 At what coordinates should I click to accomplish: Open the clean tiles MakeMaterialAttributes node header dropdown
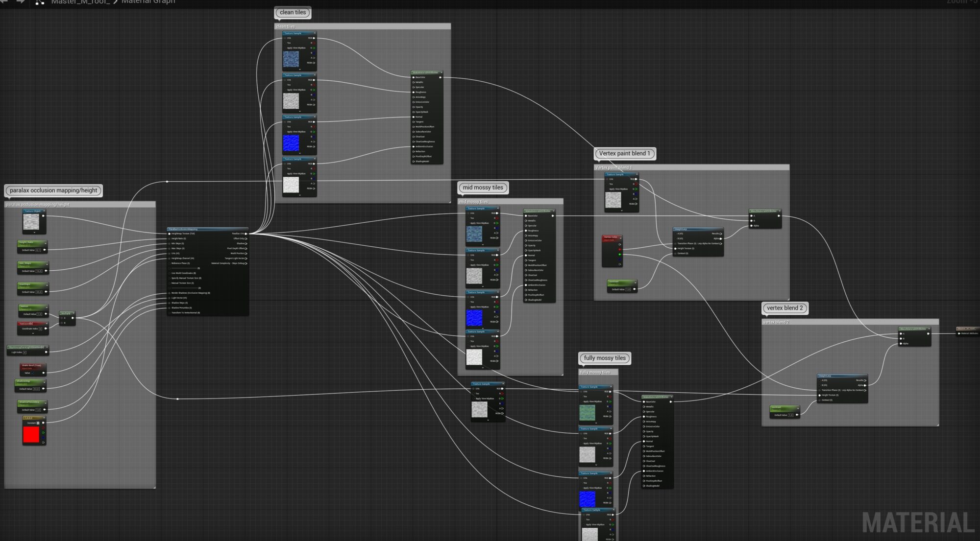tap(441, 72)
